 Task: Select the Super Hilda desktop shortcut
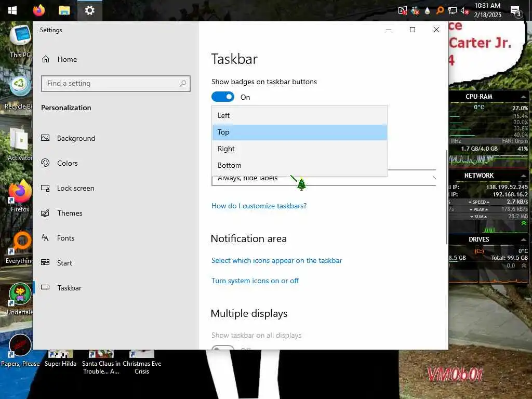point(60,358)
